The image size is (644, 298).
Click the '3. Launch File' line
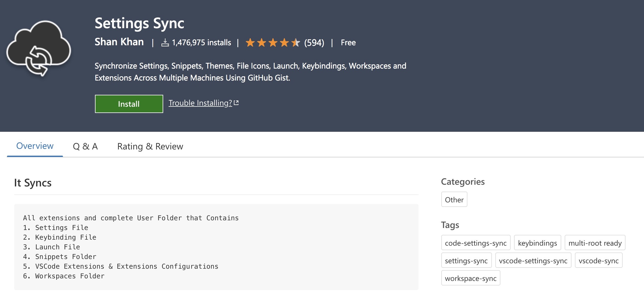(51, 247)
